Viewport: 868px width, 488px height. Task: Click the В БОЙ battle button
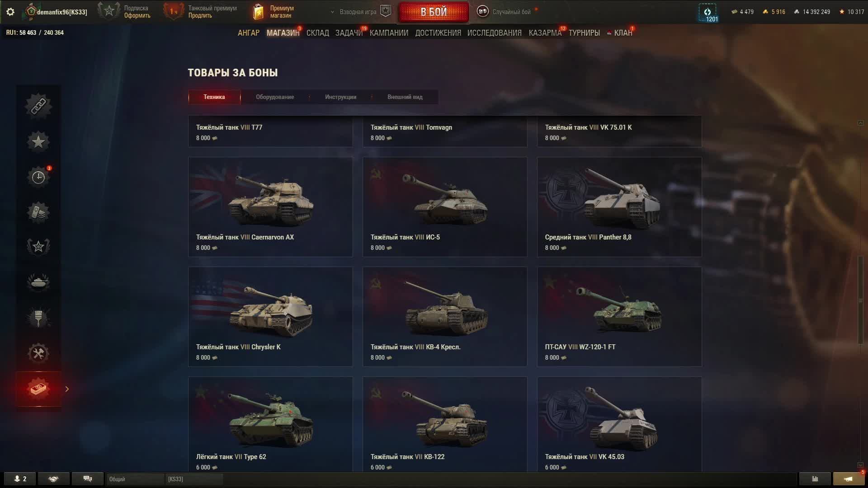click(434, 12)
